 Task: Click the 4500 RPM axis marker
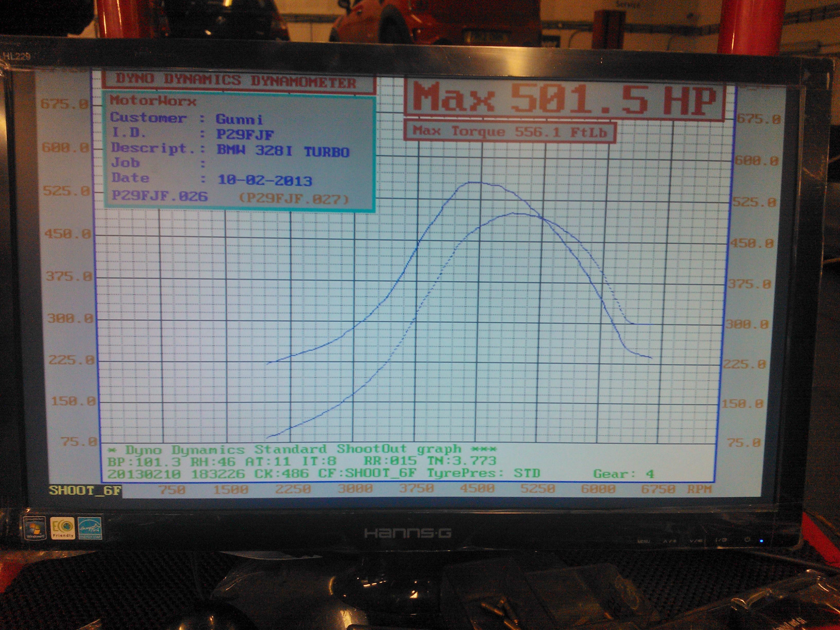(x=477, y=488)
